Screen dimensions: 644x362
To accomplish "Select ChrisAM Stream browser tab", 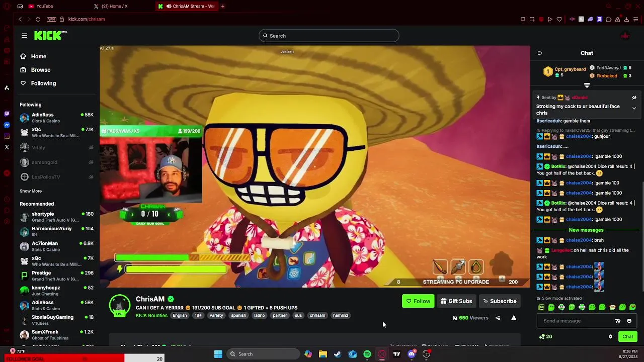I will (186, 6).
